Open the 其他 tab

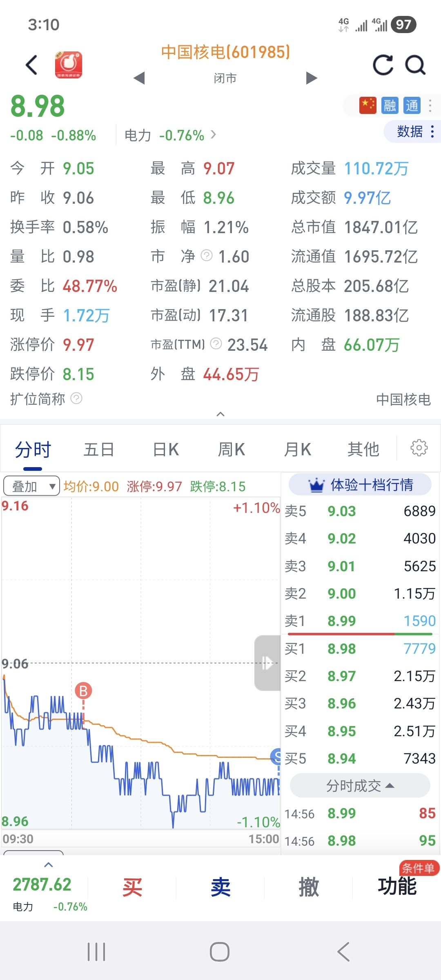(363, 450)
